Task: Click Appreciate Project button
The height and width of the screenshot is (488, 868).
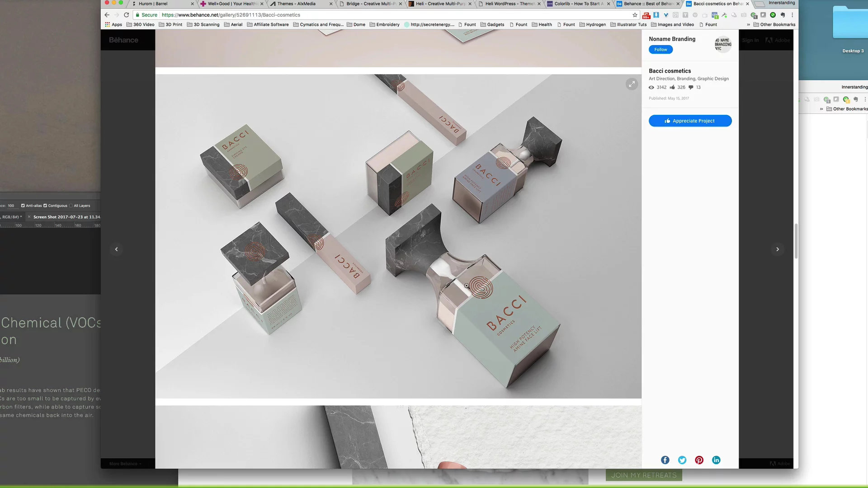Action: (x=690, y=121)
